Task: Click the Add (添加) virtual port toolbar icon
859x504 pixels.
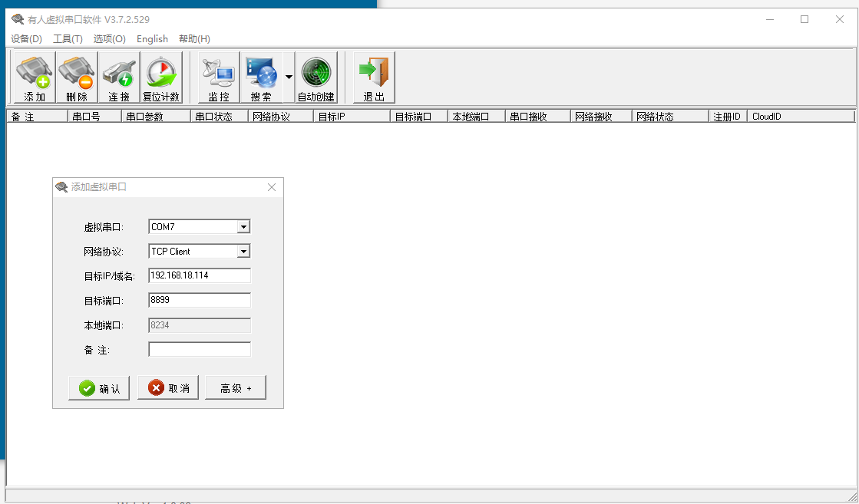Action: tap(35, 77)
